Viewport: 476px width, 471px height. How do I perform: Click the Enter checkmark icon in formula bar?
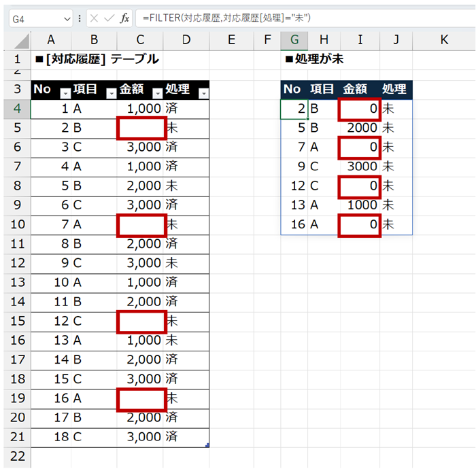[x=109, y=18]
